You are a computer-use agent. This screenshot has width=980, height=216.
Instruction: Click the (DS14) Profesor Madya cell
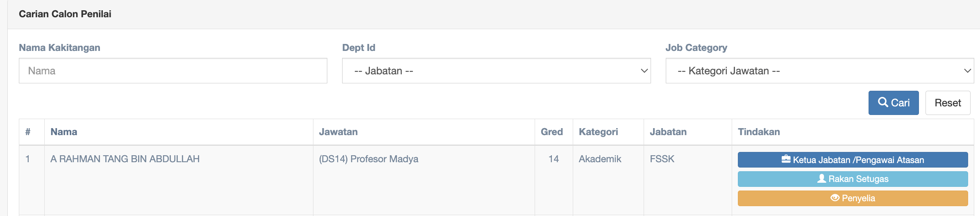tap(369, 159)
